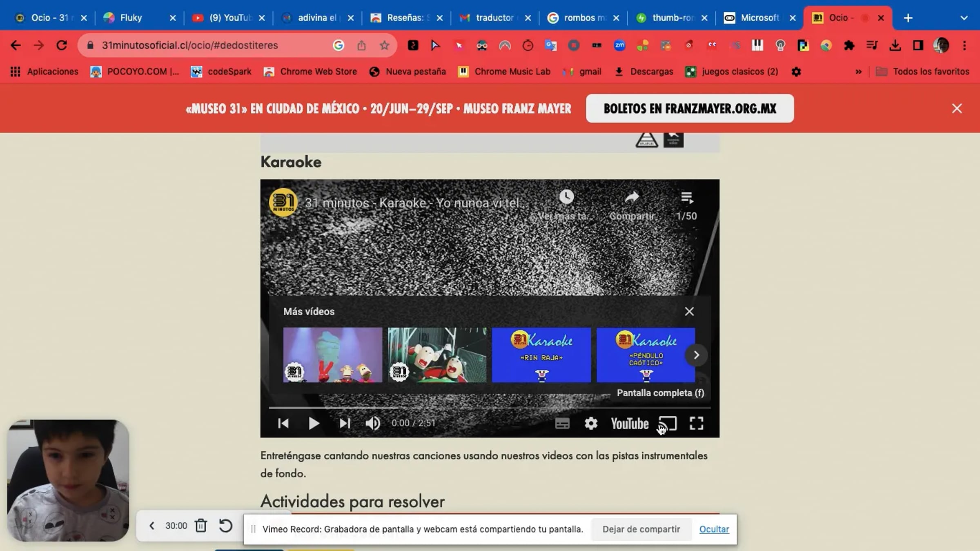
Task: Seek on the video progress bar
Action: pos(489,408)
